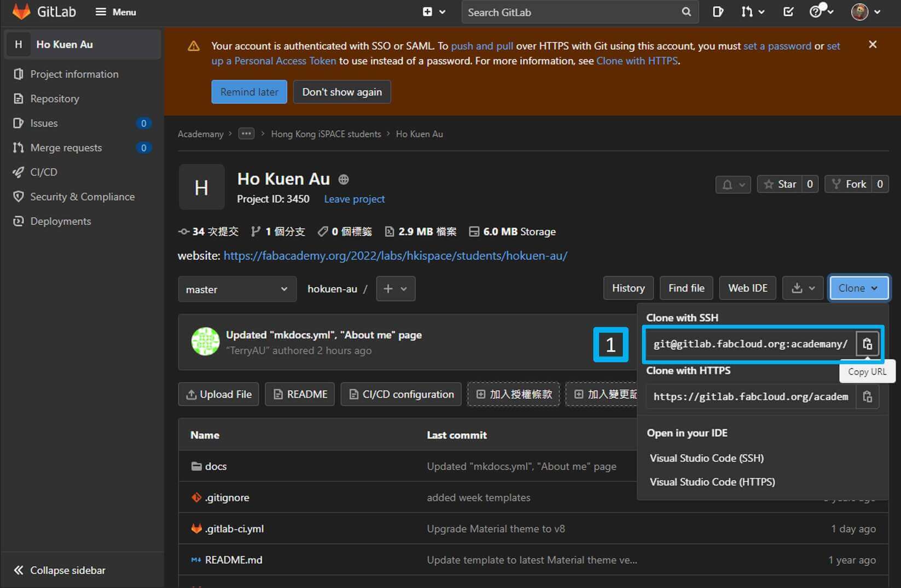Open Repository in the sidebar

point(55,98)
